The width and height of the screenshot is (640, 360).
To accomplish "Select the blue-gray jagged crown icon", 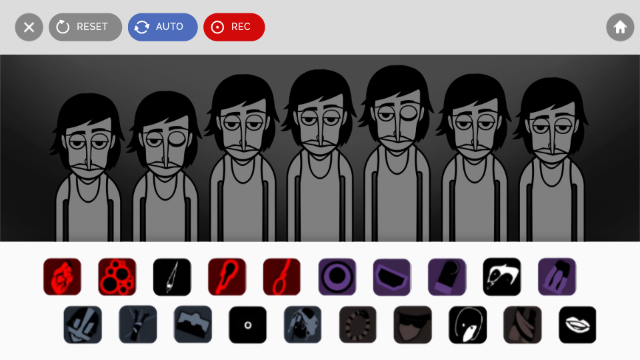I will (x=193, y=324).
